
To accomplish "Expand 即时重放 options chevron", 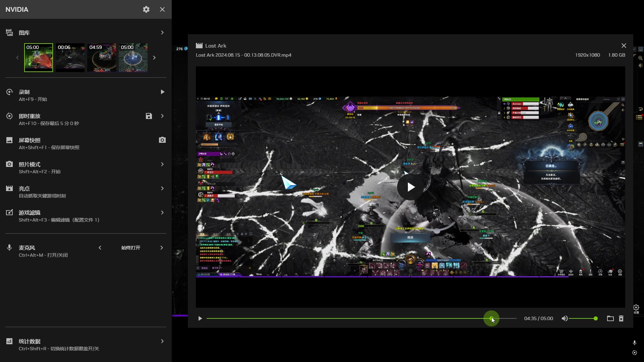I will (x=162, y=116).
